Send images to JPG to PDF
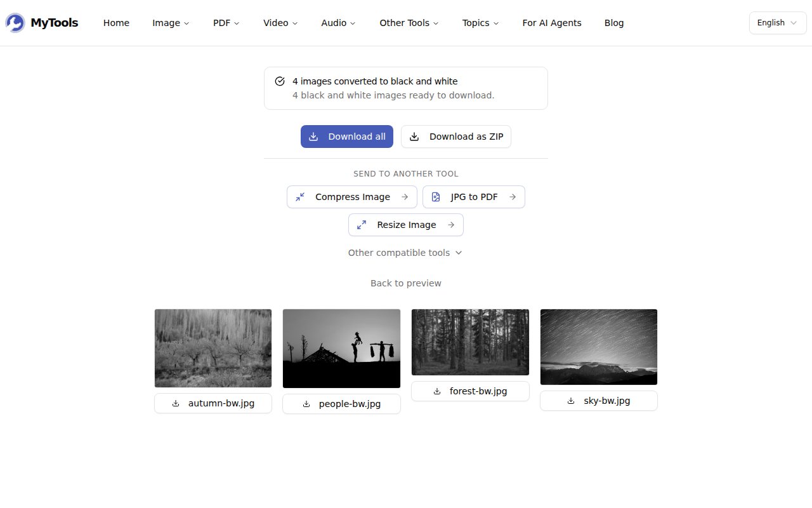 [x=474, y=197]
